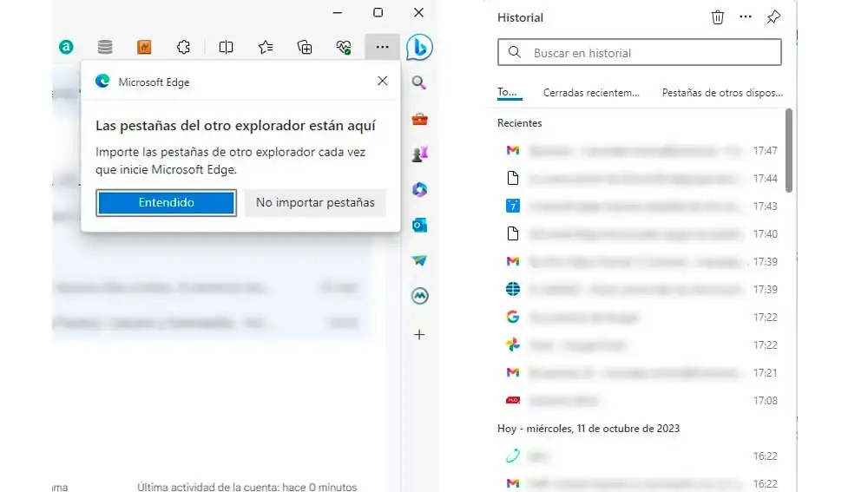
Task: Open the Gmail history entry at 17:39
Action: click(x=640, y=261)
